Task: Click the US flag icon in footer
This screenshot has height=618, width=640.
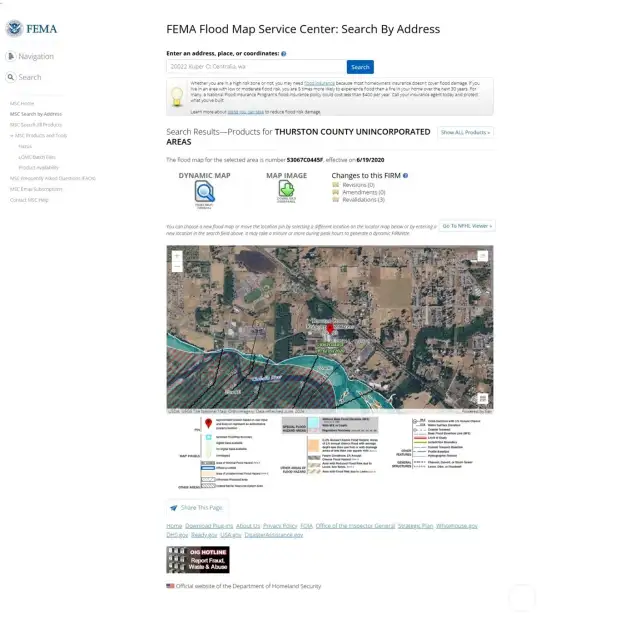Action: 170,586
